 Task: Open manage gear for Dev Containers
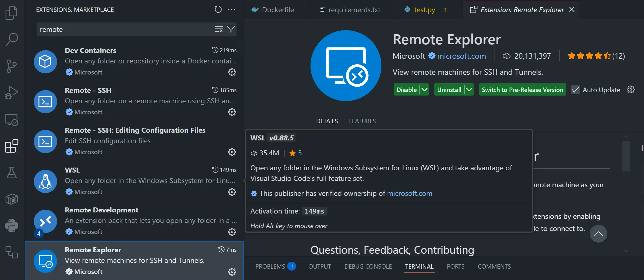coord(232,72)
